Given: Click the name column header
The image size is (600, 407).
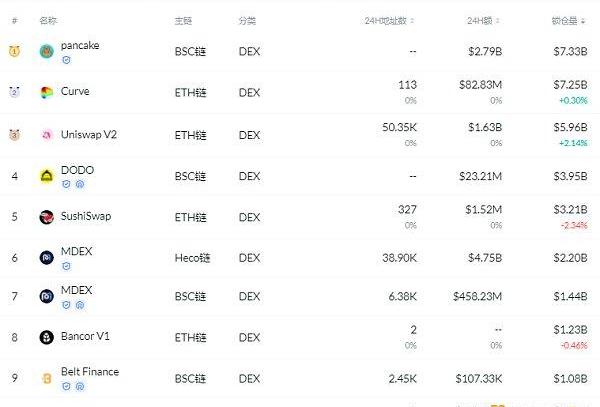Looking at the screenshot, I should [48, 21].
